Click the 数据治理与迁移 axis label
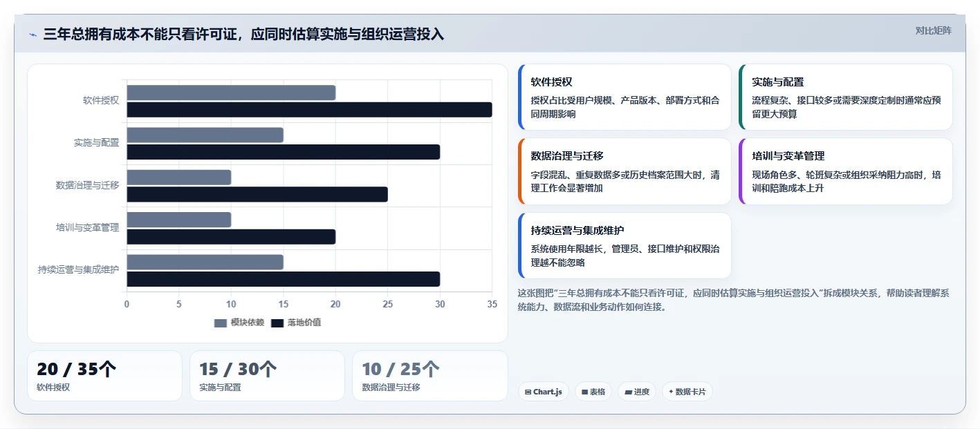Screen dimensions: 980x429 click(87, 185)
